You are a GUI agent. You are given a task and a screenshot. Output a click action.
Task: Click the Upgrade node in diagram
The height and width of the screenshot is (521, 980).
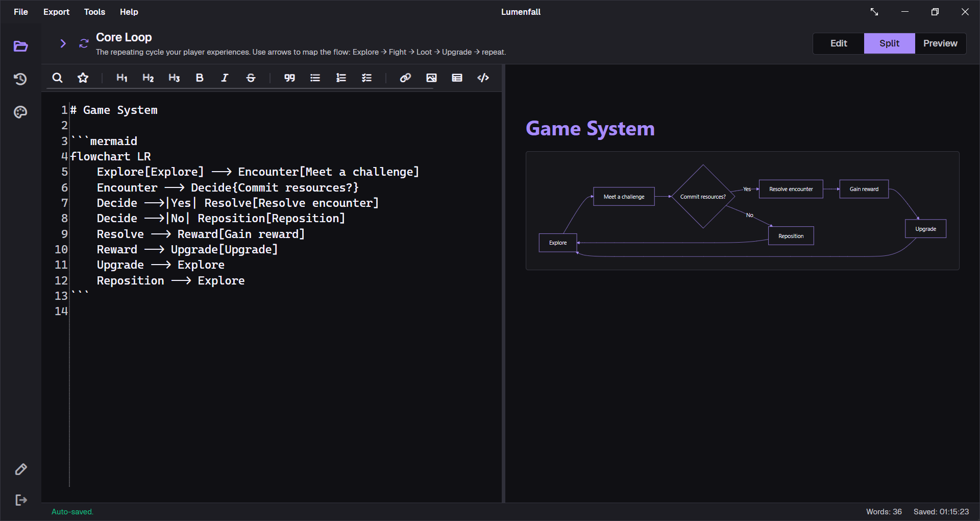click(926, 229)
